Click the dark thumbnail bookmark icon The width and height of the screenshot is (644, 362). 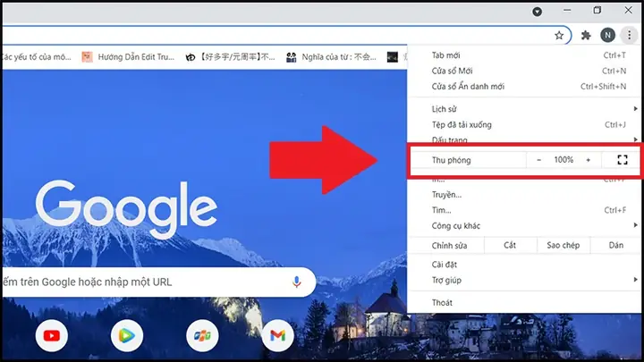click(393, 57)
